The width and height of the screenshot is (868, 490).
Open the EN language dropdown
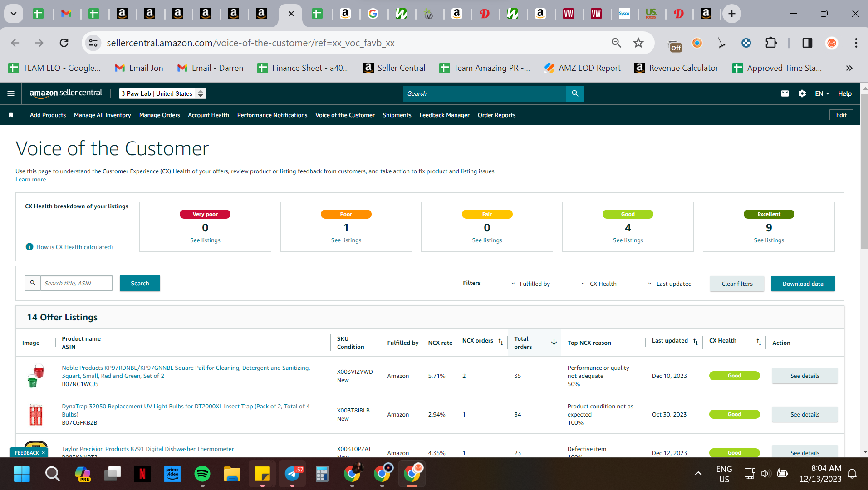(x=822, y=93)
